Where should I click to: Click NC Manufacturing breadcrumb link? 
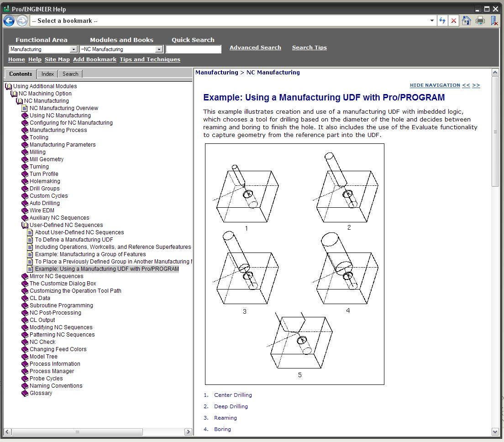pos(273,72)
